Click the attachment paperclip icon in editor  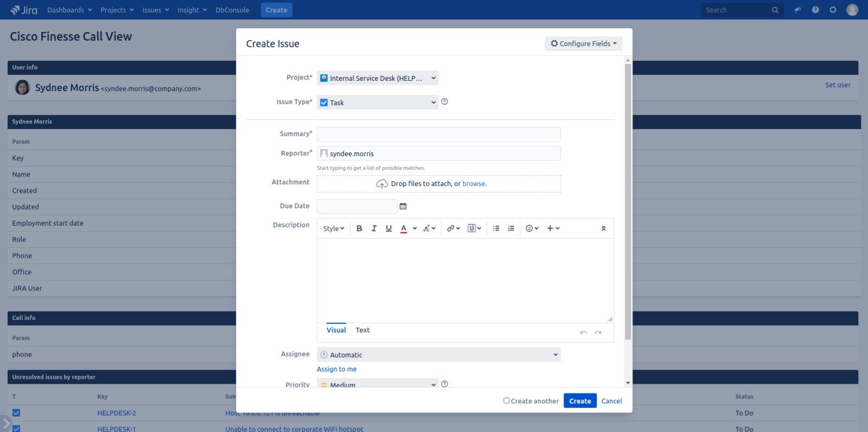[474, 228]
